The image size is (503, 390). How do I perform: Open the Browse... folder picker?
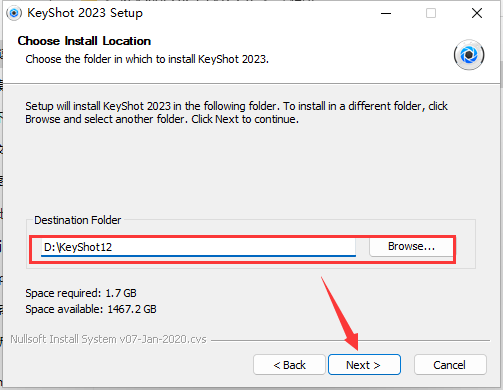click(x=411, y=247)
